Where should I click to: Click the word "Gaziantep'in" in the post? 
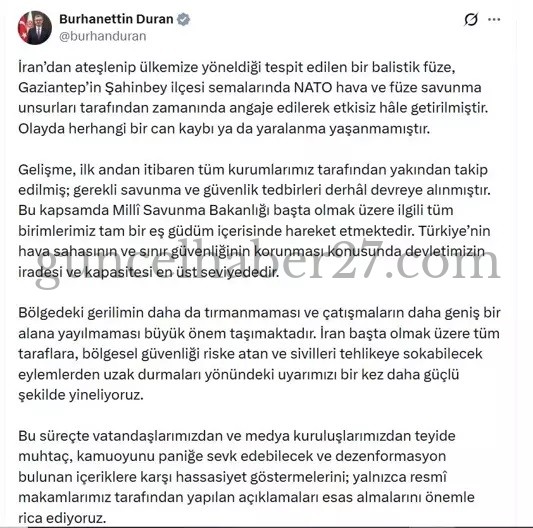(59, 88)
